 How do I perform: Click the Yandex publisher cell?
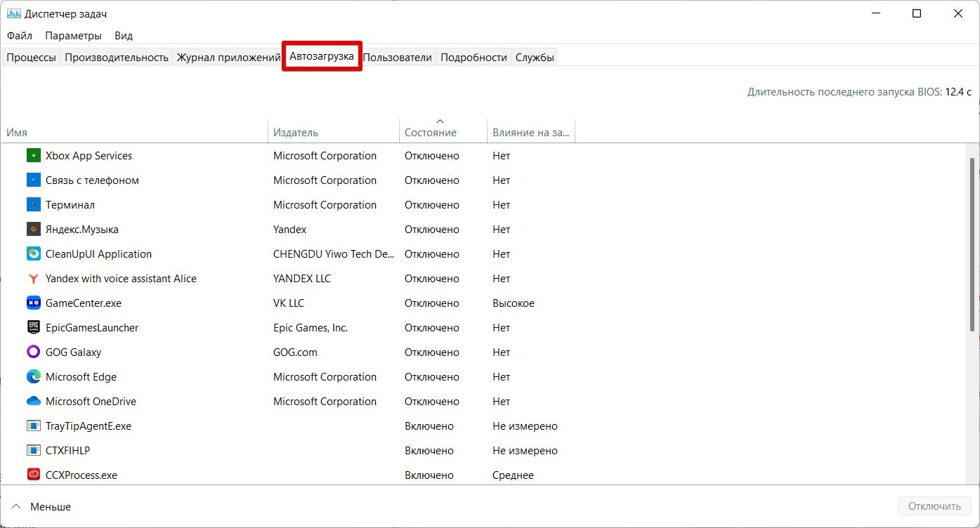click(290, 230)
